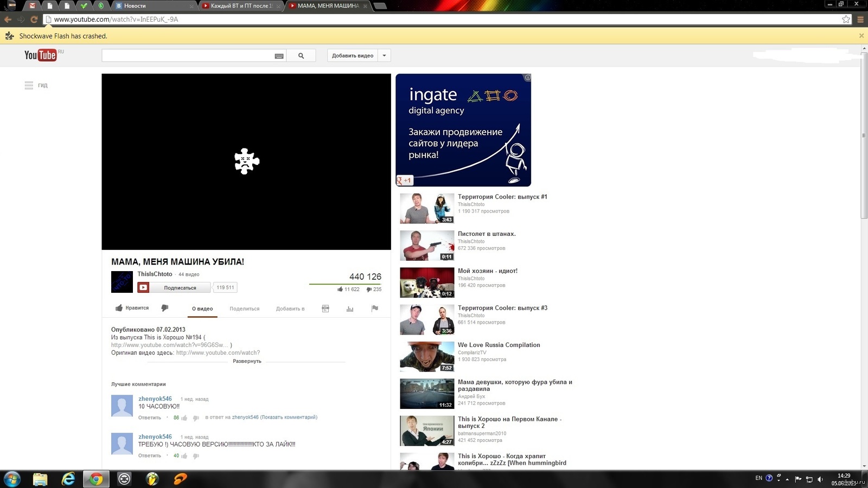The width and height of the screenshot is (868, 488).
Task: Open Пистолет в штанах video title
Action: coord(487,234)
